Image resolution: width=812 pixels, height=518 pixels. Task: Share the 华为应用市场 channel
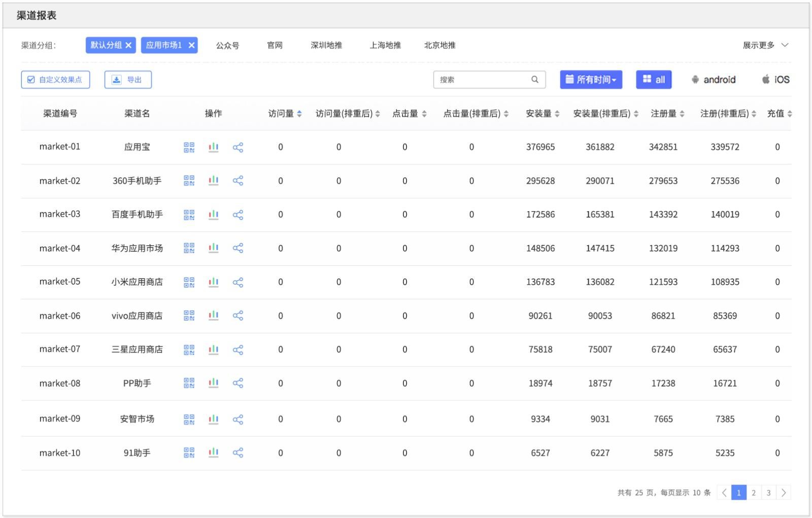click(x=238, y=248)
